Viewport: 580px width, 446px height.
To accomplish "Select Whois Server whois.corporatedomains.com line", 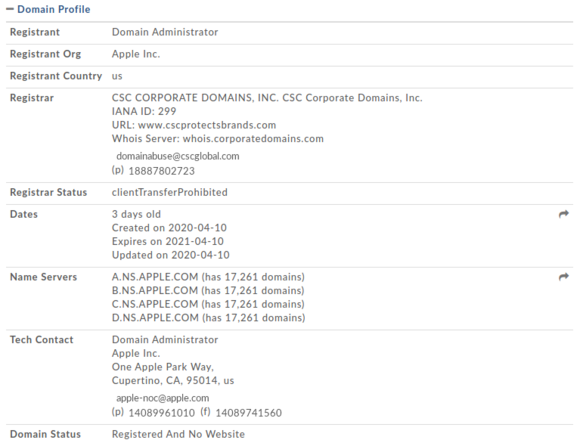I will click(x=218, y=139).
